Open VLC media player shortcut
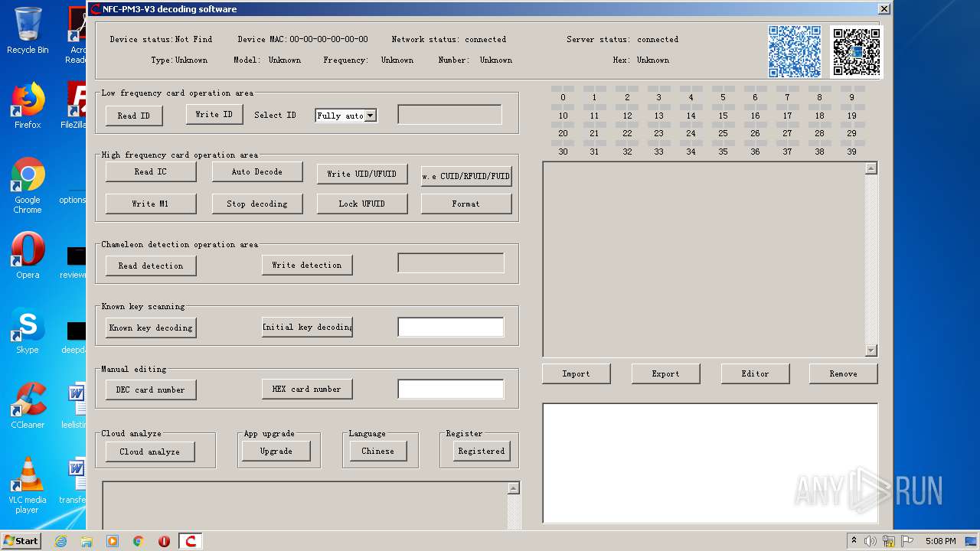The height and width of the screenshot is (551, 980). coord(28,485)
